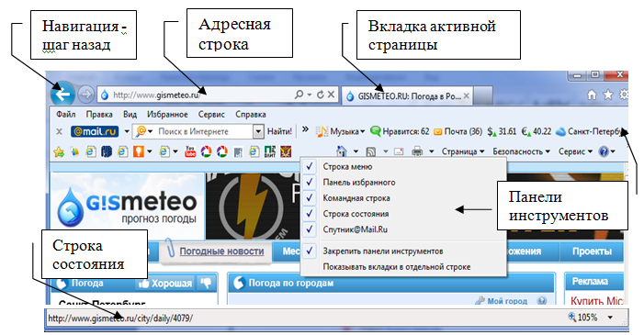This screenshot has width=644, height=335.
Task: Open Favorites star icon at top right
Action: tap(607, 95)
